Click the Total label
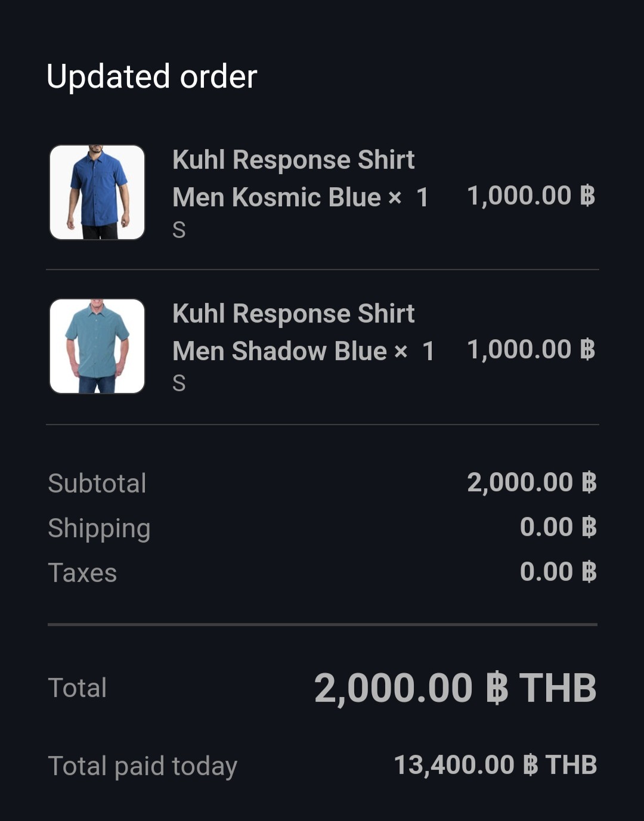The image size is (644, 821). pos(78,687)
